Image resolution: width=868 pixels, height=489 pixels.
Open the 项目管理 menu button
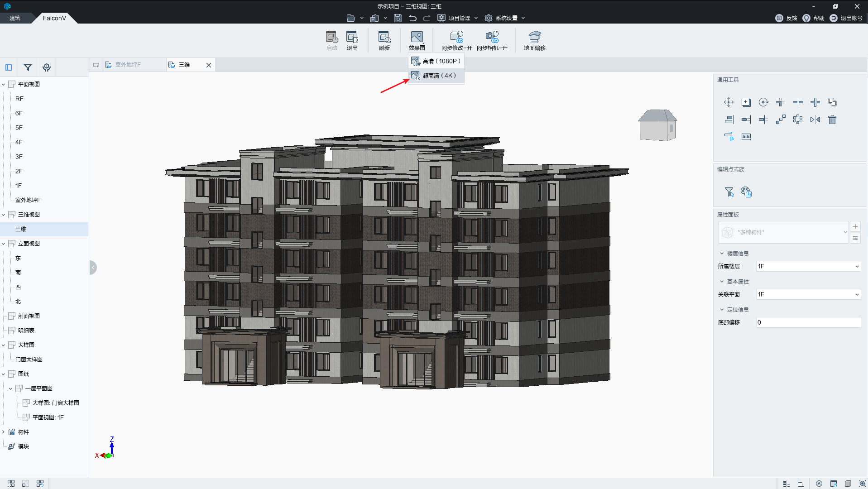pyautogui.click(x=458, y=18)
